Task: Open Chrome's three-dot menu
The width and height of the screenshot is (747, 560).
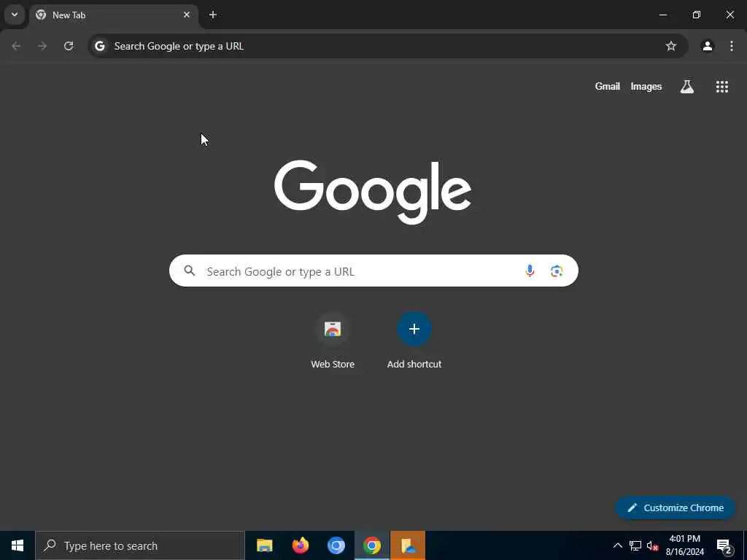Action: point(731,46)
